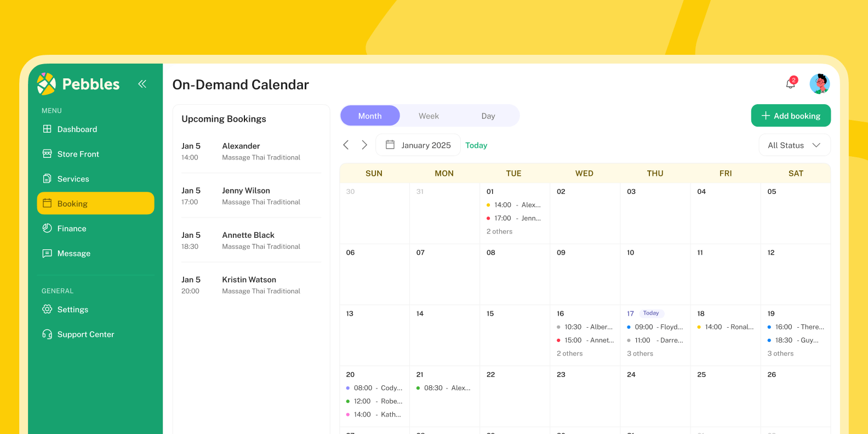868x434 pixels.
Task: Click the Booking calendar icon in sidebar
Action: 47,203
